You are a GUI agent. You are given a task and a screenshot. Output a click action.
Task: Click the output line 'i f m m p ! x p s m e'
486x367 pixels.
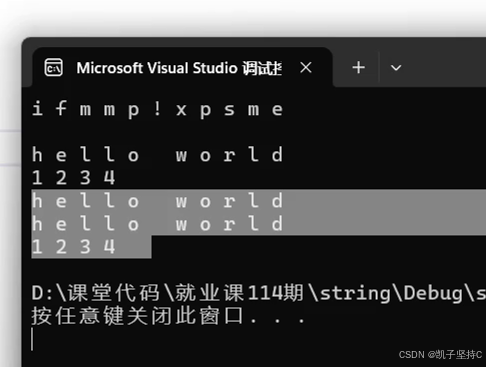point(158,109)
